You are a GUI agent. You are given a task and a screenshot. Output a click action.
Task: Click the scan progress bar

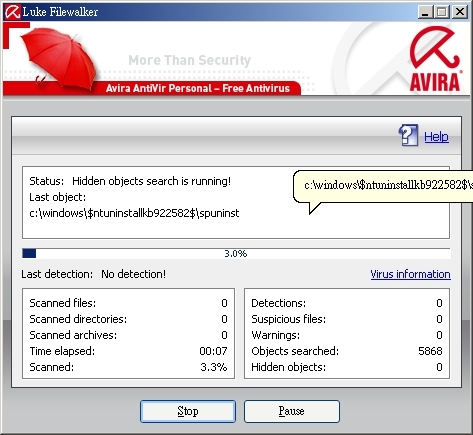click(x=236, y=253)
